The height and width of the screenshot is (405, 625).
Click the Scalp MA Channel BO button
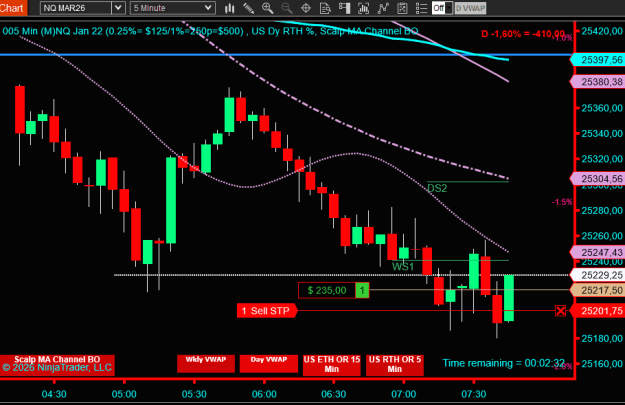point(57,365)
